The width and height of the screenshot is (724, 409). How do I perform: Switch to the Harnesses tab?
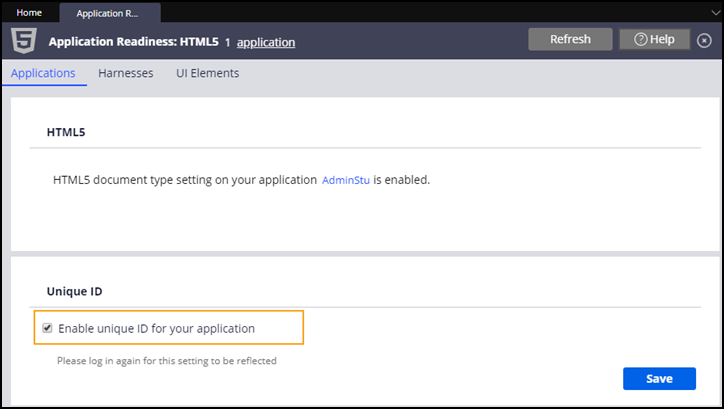click(125, 73)
